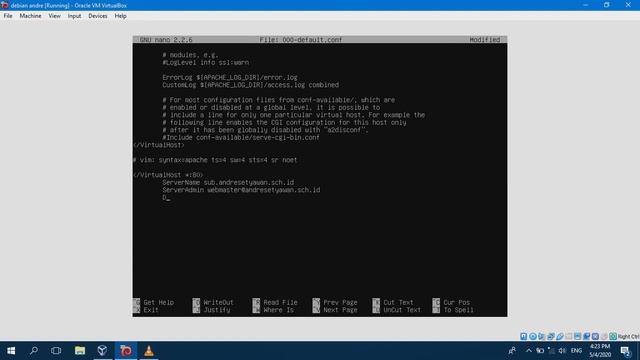Open the clock showing 4:23 PM
Image resolution: width=640 pixels, height=360 pixels.
point(600,351)
